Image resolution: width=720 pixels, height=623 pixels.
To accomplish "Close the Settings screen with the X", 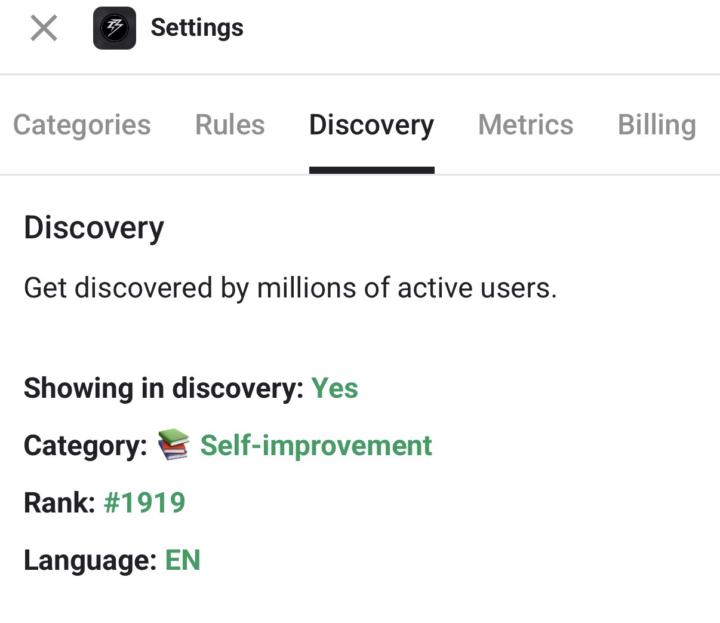I will (x=44, y=28).
